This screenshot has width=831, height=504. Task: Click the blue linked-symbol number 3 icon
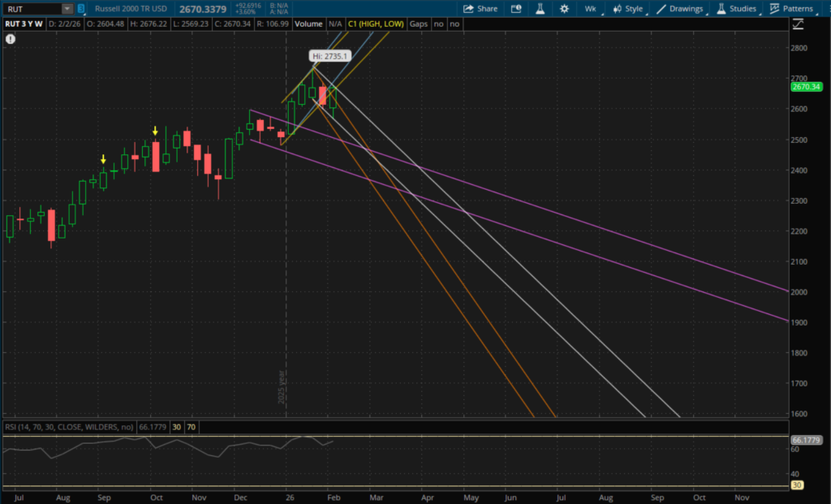81,9
